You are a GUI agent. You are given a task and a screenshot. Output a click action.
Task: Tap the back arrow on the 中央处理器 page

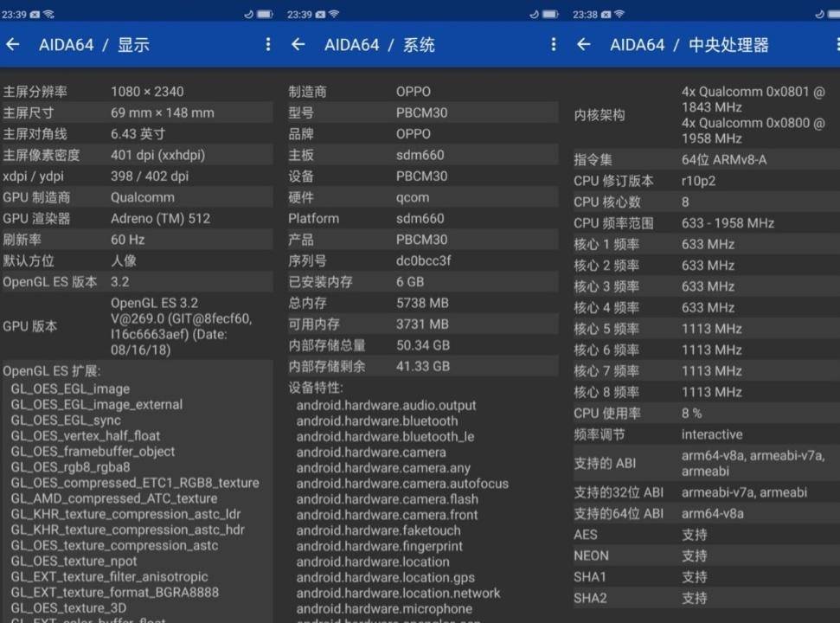[x=584, y=44]
